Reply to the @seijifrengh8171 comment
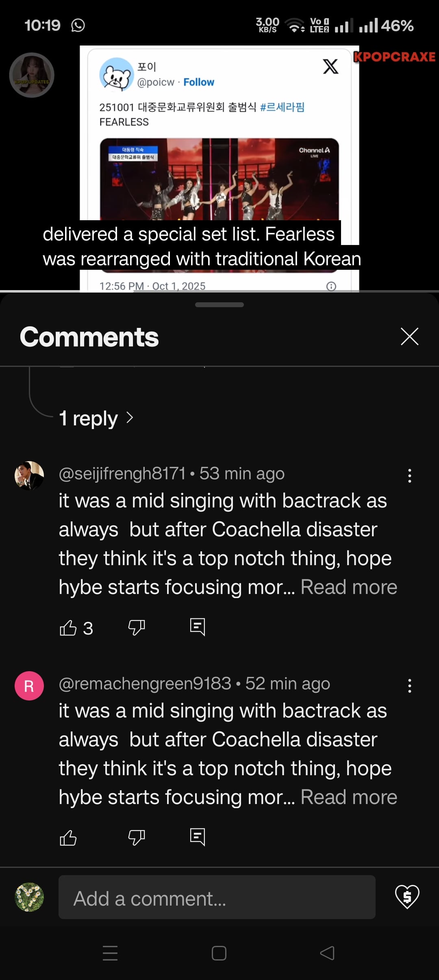Screen dimensions: 439x980 tap(198, 627)
